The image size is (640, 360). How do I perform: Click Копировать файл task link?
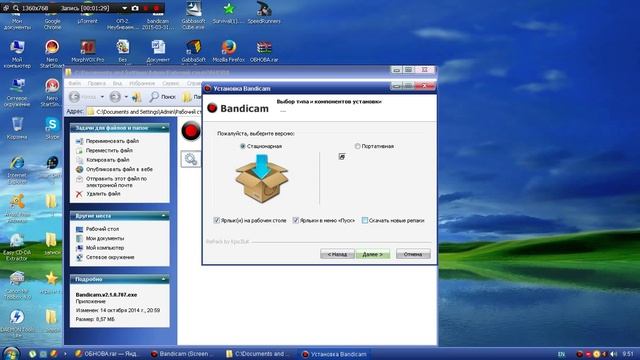(107, 160)
